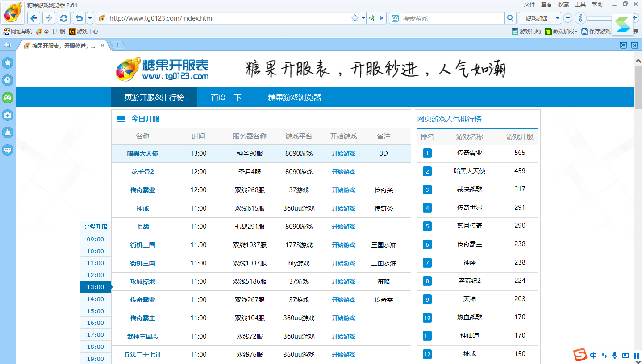The image size is (642, 364).
Task: Open the 武神三国志 game link
Action: tap(143, 336)
